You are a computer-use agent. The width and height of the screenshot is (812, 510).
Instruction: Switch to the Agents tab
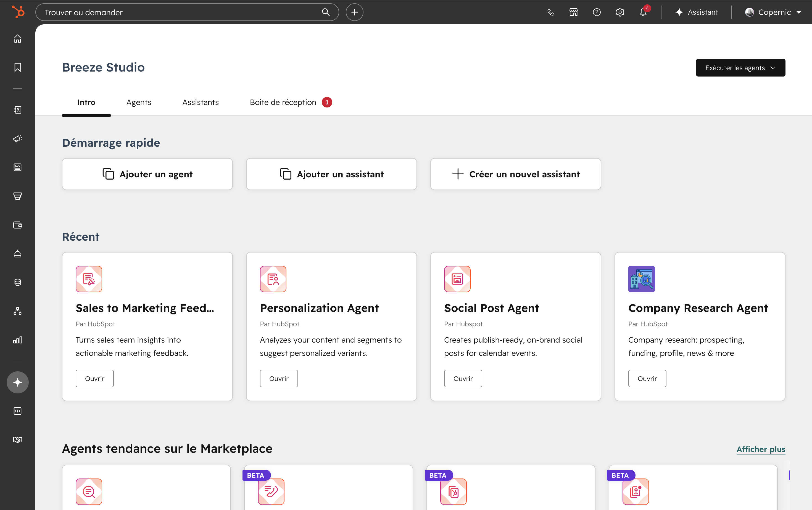tap(139, 102)
